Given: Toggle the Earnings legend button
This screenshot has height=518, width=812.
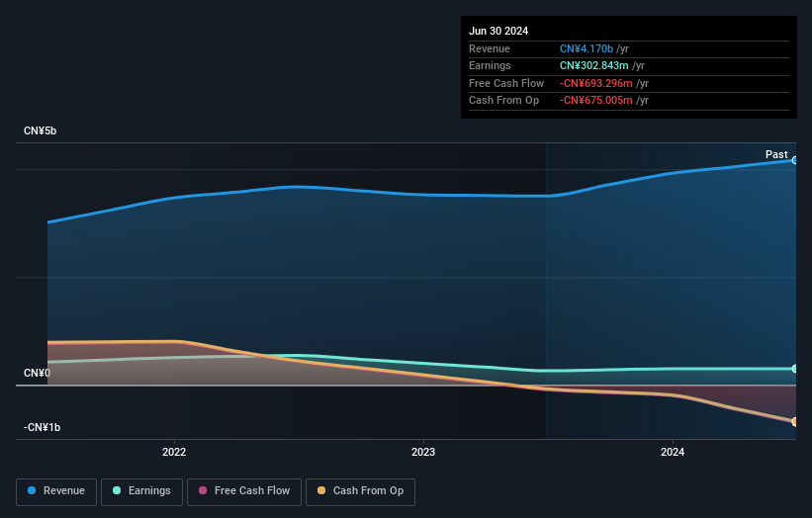Looking at the screenshot, I should (141, 491).
